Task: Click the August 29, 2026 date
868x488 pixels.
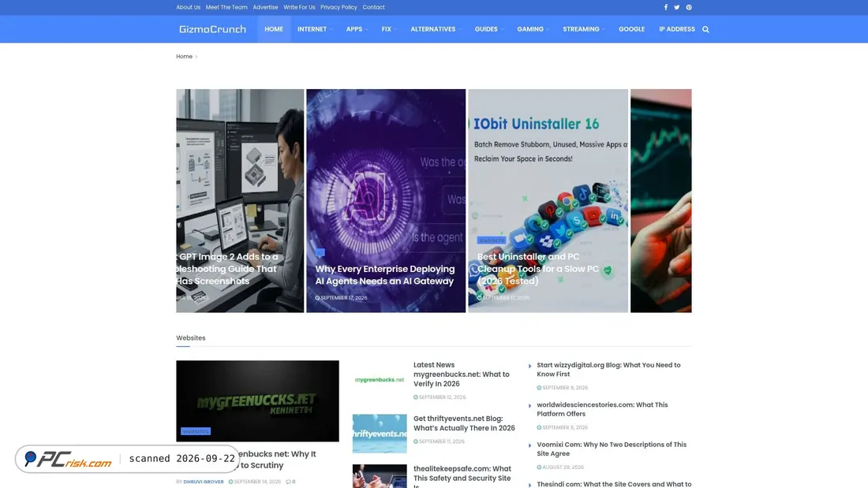Action: click(560, 467)
